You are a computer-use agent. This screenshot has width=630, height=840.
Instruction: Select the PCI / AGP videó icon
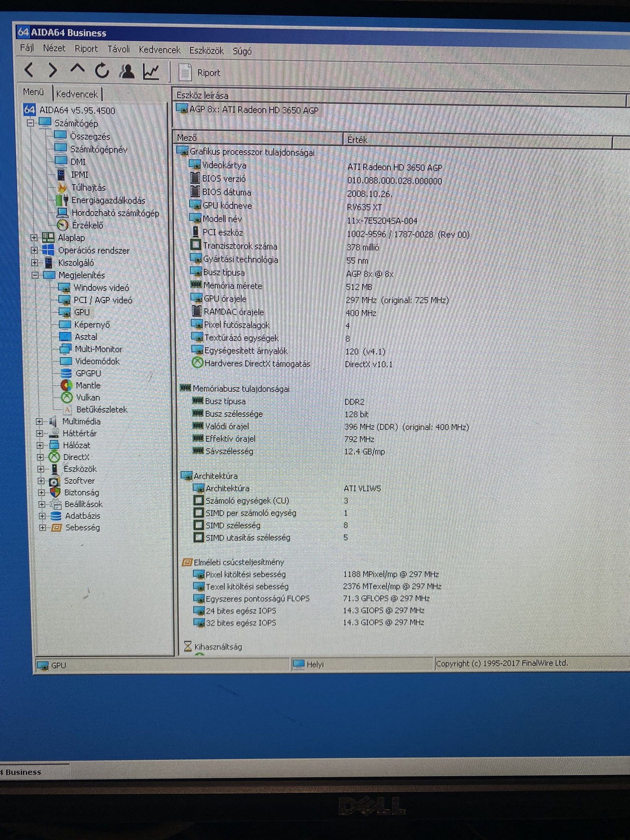[65, 300]
